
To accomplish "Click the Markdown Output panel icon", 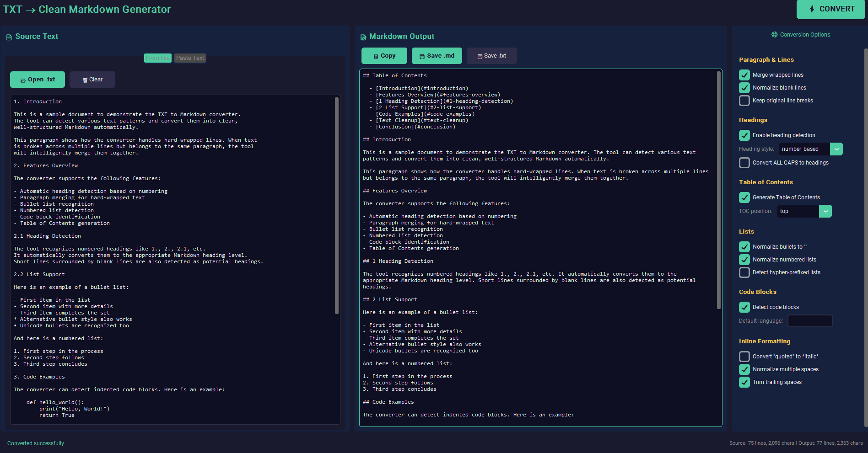I will point(363,37).
